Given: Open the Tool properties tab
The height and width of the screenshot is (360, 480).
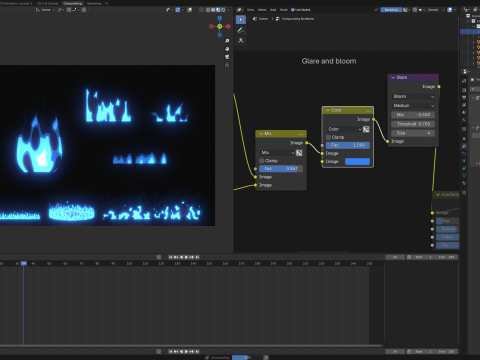Looking at the screenshot, I should coord(464,81).
